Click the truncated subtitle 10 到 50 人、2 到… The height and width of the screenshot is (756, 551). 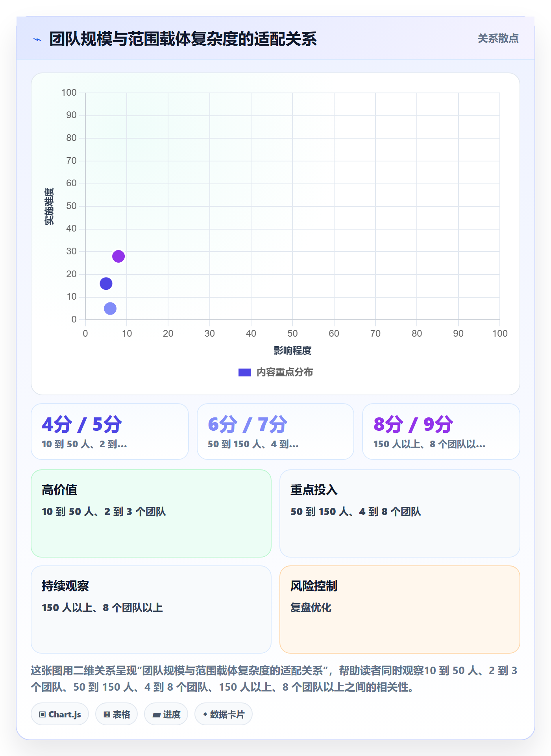(x=84, y=444)
